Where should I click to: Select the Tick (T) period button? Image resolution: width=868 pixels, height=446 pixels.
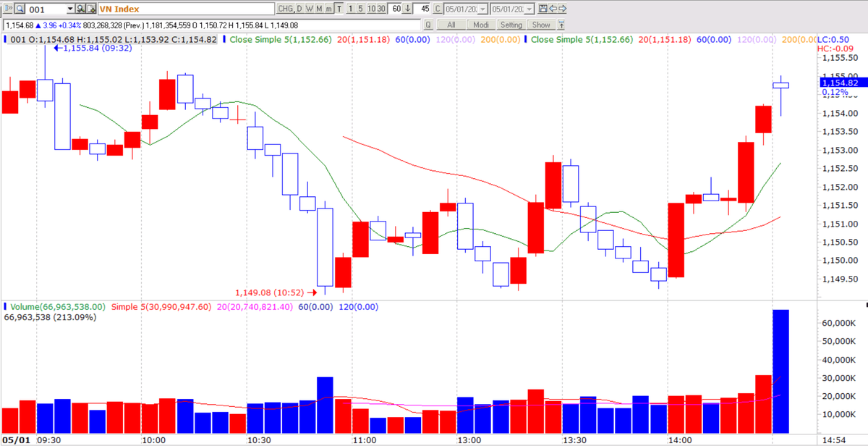[x=339, y=9]
